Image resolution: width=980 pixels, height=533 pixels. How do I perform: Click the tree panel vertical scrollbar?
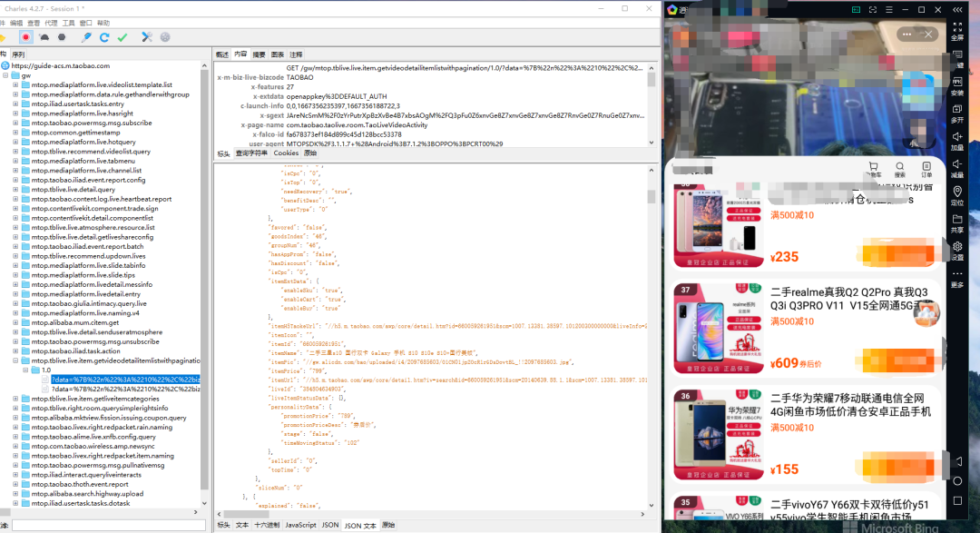[x=204, y=281]
